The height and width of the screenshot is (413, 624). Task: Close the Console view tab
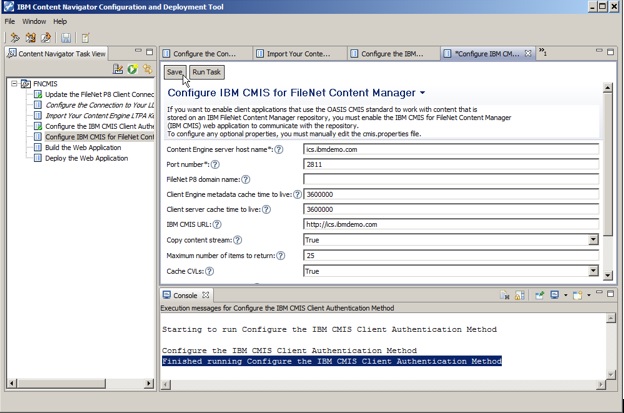[205, 295]
